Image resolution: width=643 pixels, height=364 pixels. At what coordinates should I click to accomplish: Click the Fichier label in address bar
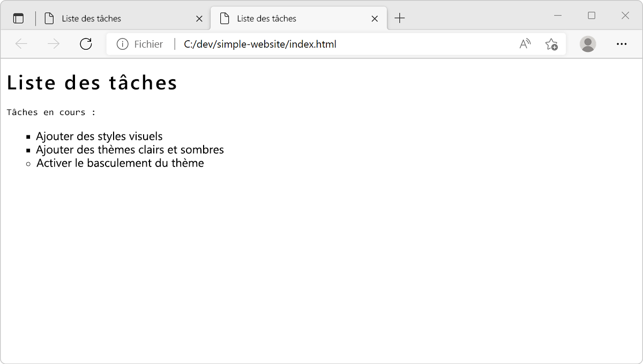pos(148,44)
